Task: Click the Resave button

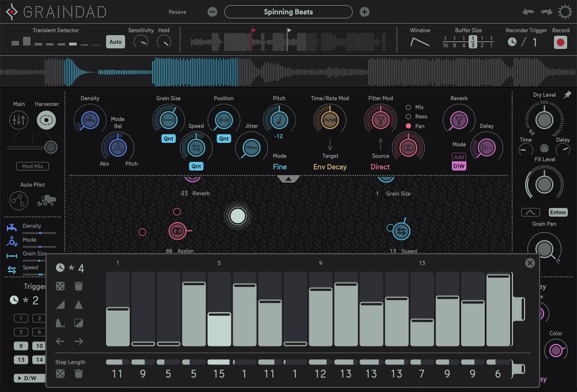Action: pos(177,12)
